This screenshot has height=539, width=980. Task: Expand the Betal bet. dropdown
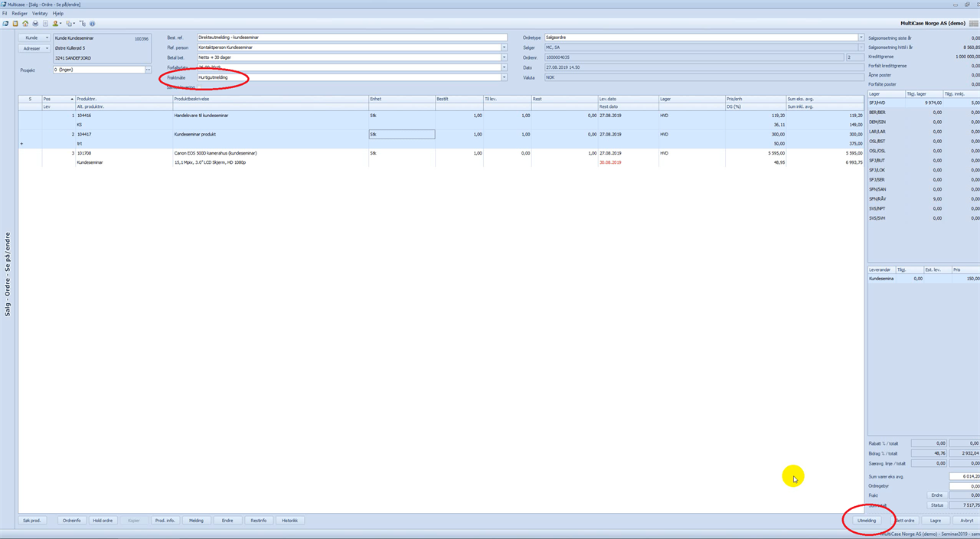(x=504, y=57)
